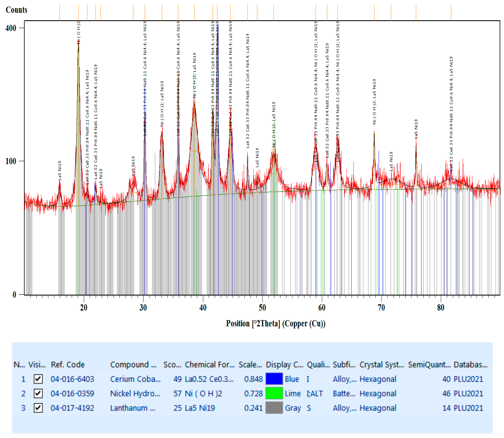
Task: Select the Cerium Cobalt compound name cell
Action: click(135, 379)
